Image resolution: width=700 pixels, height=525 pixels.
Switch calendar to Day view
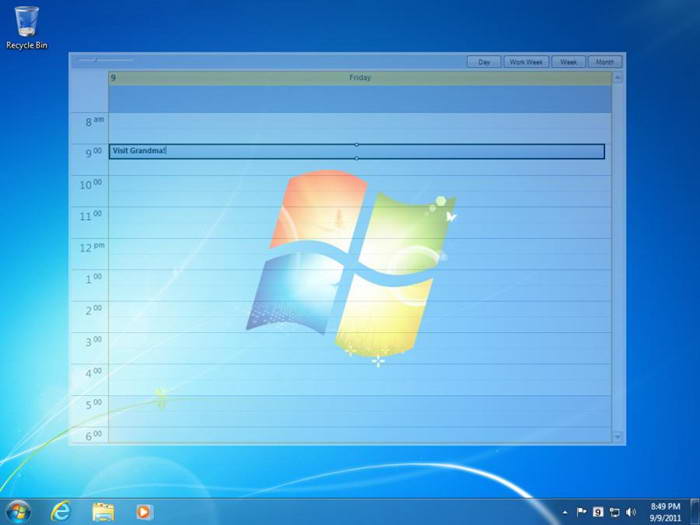[484, 62]
